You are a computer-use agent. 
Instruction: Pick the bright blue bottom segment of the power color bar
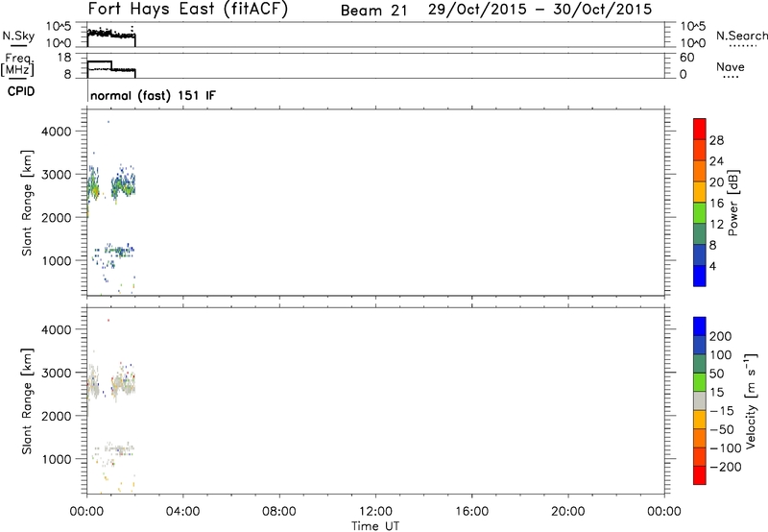click(700, 276)
